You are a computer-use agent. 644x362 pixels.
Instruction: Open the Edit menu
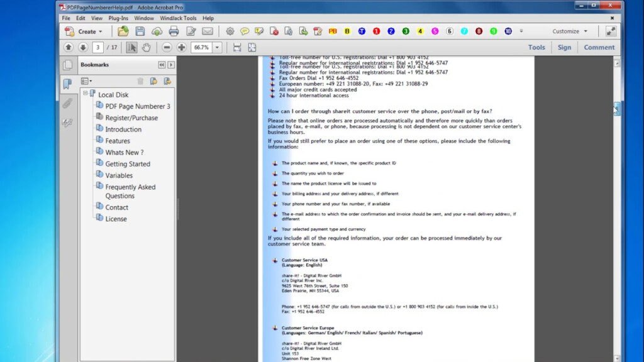click(80, 18)
